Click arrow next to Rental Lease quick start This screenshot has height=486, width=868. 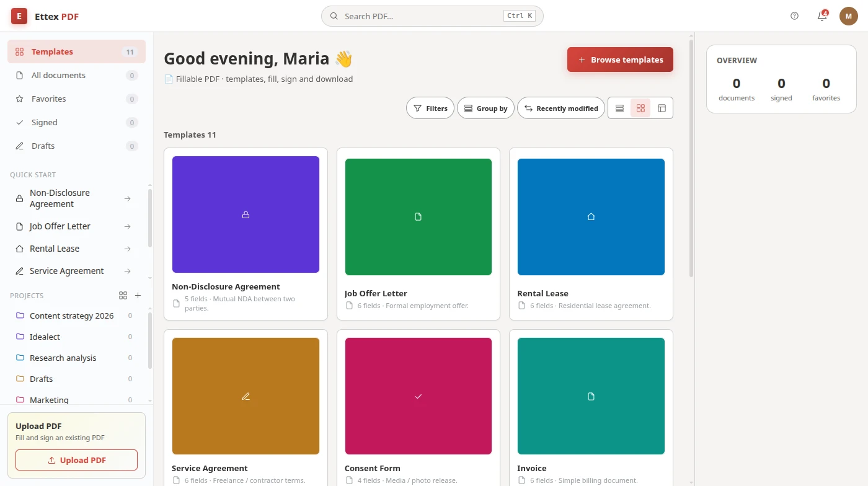pos(127,249)
